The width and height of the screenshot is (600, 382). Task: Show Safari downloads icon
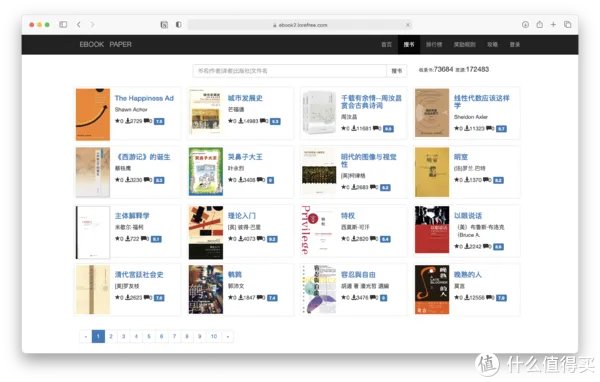coord(525,24)
